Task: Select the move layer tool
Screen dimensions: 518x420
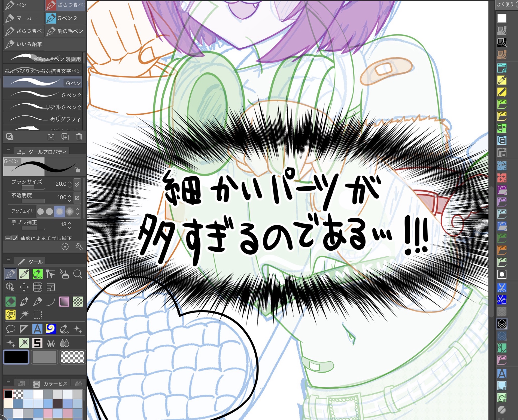Action: 24,287
